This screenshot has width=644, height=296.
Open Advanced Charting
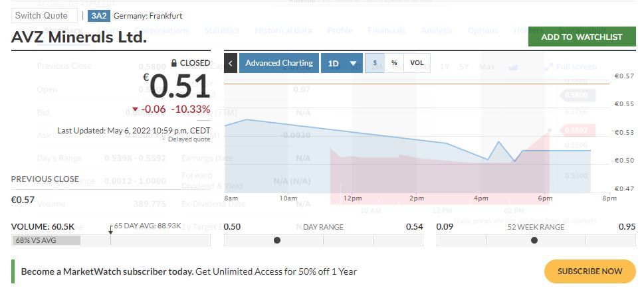[x=279, y=63]
